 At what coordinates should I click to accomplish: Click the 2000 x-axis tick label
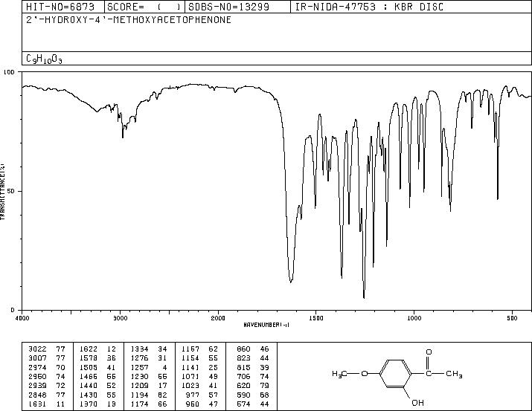218,318
